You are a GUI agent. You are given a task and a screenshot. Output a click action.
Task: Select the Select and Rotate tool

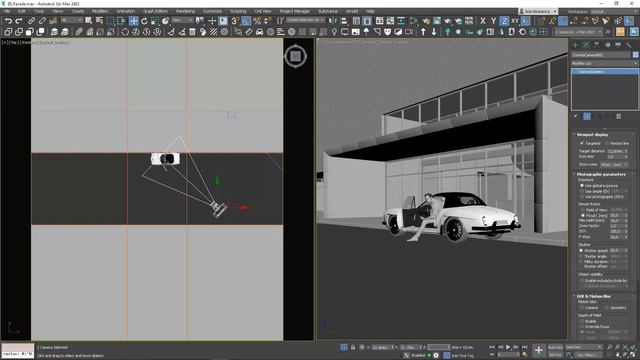(x=144, y=20)
